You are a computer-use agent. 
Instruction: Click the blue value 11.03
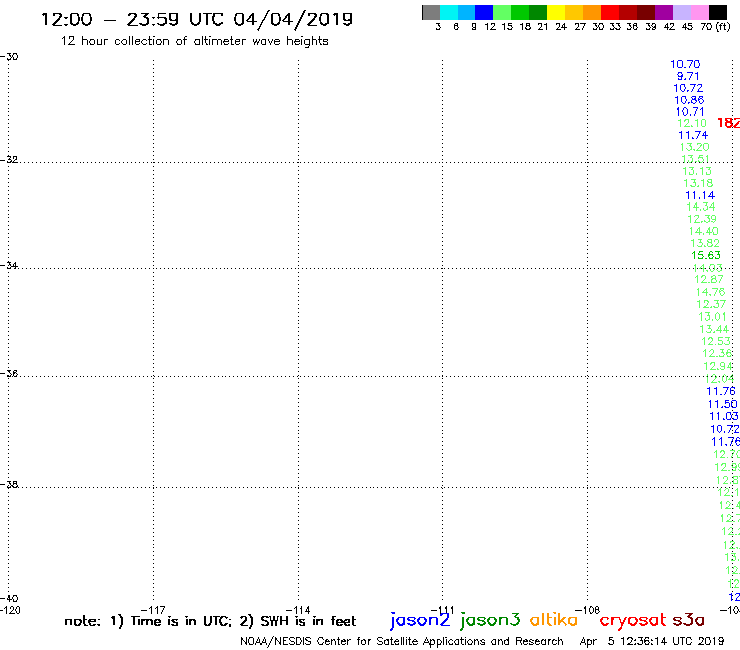pos(723,416)
